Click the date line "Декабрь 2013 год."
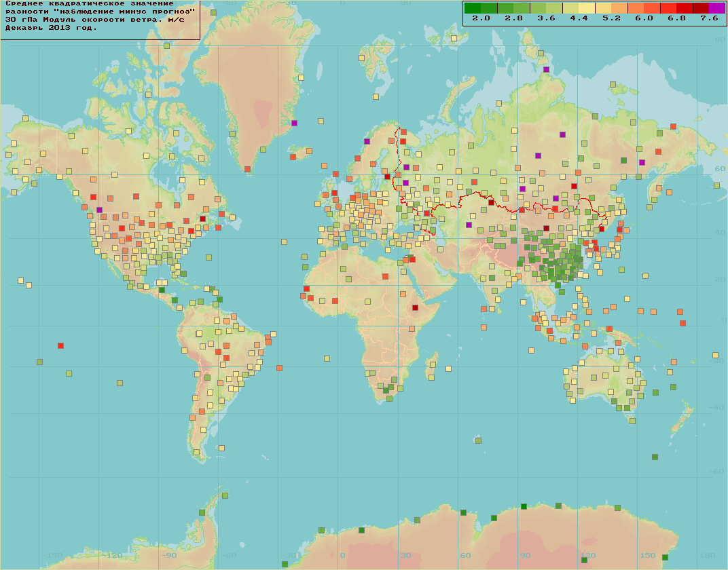Viewport: 728px width, 570px height. point(51,28)
